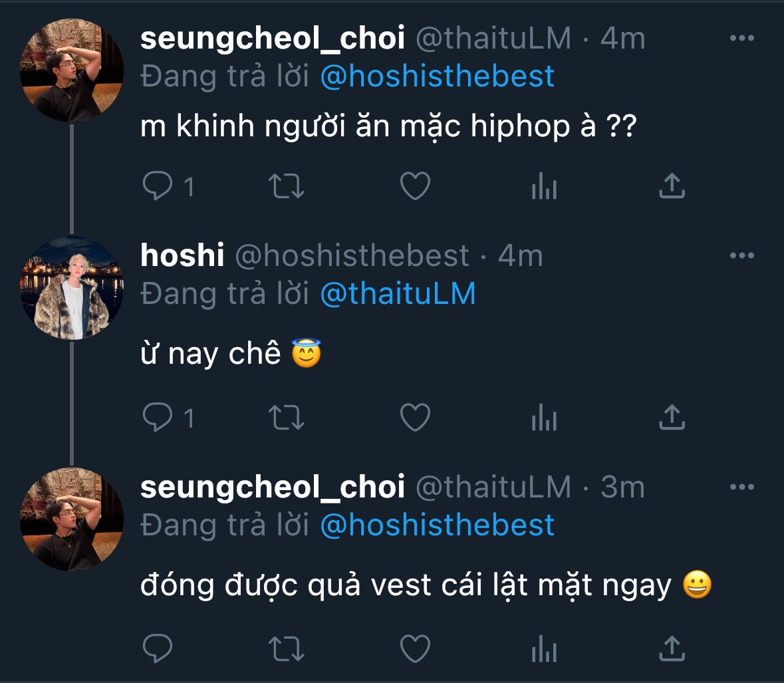
Task: Retweet hoshi's "ừ nay chê" tweet
Action: pos(287,418)
